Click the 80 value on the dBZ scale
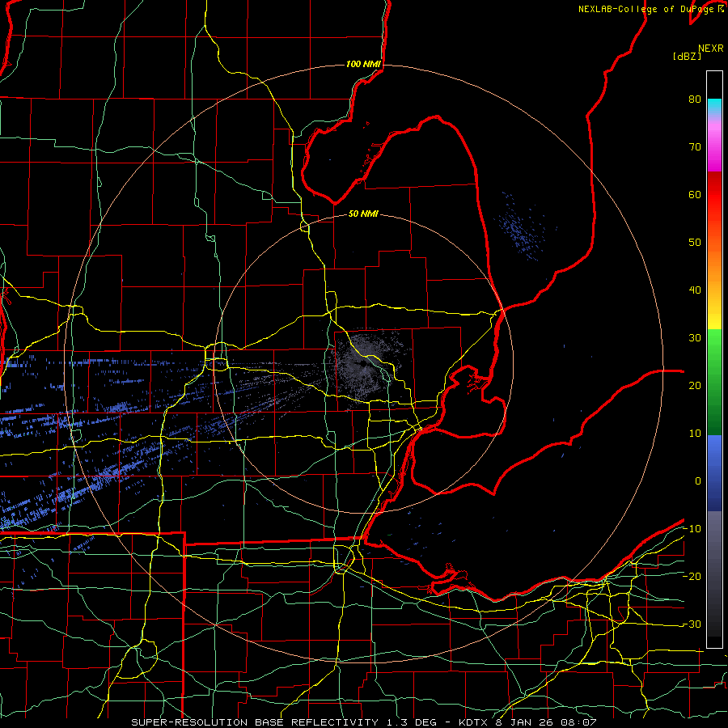This screenshot has width=728, height=728. (x=695, y=99)
